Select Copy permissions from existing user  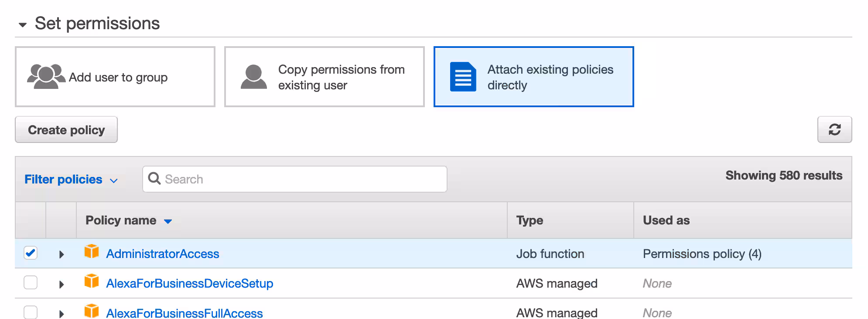coord(324,77)
